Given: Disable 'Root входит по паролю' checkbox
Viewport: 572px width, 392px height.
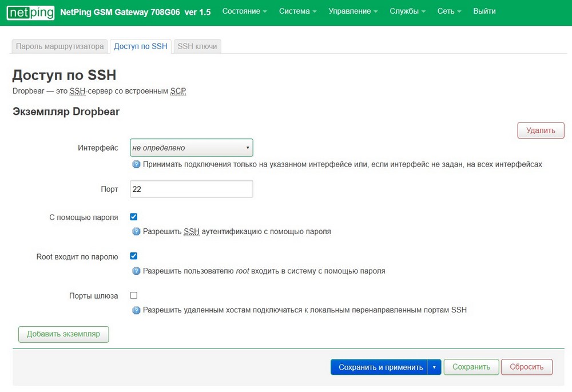Looking at the screenshot, I should click(x=134, y=256).
